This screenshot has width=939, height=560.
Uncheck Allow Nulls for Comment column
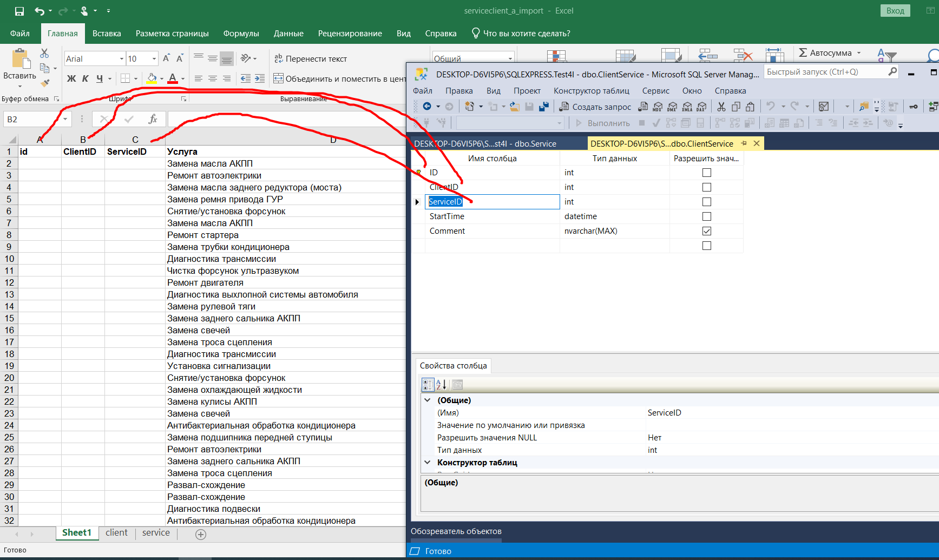(707, 231)
